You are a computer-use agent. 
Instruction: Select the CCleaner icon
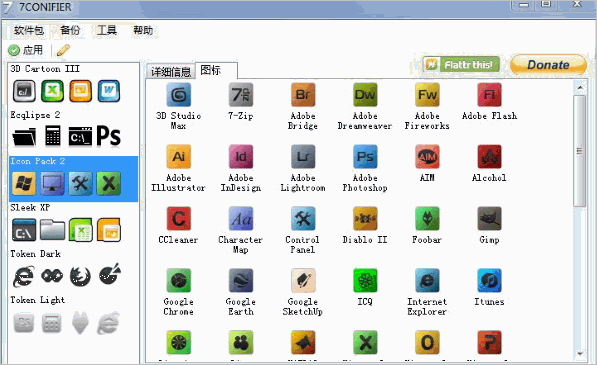(x=179, y=218)
